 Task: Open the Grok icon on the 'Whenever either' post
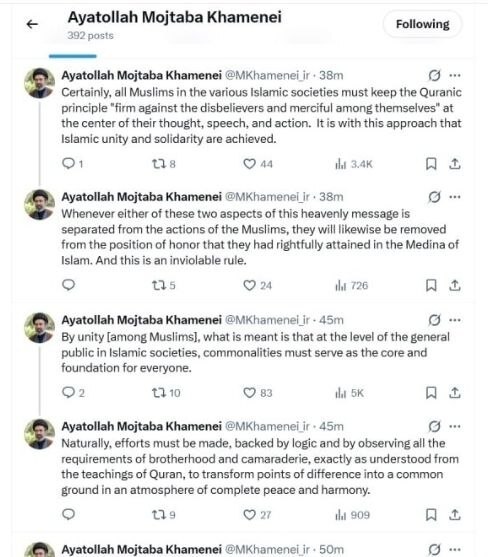(x=434, y=197)
